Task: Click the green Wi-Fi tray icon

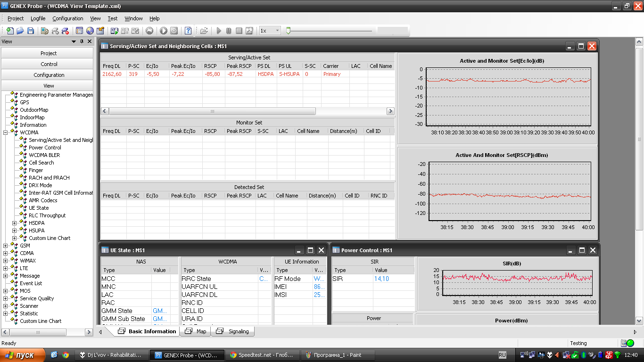Action: (617, 355)
